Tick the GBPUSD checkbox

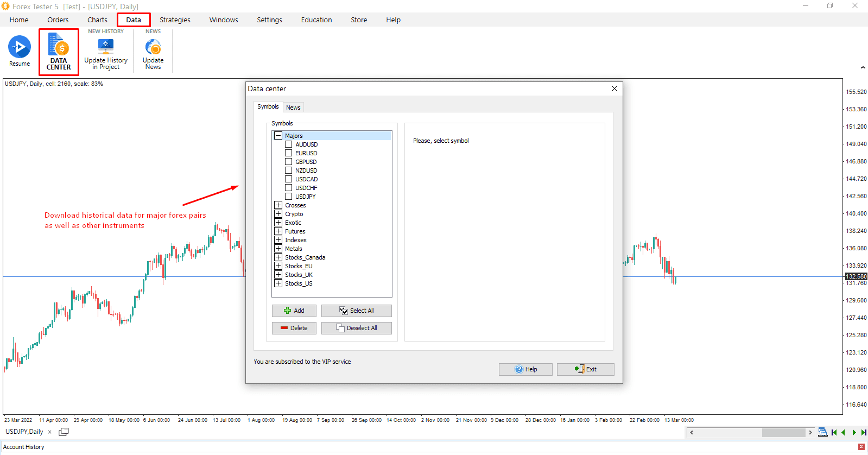point(289,162)
